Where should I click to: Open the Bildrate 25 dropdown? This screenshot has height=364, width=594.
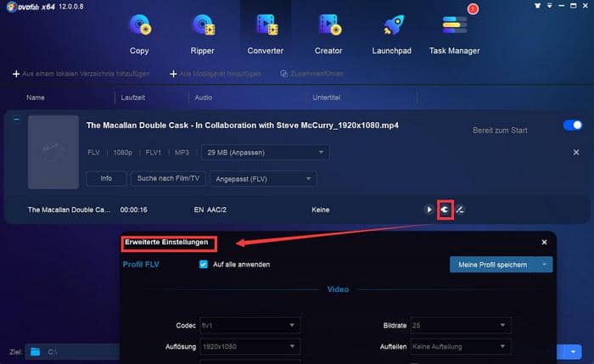(x=460, y=325)
